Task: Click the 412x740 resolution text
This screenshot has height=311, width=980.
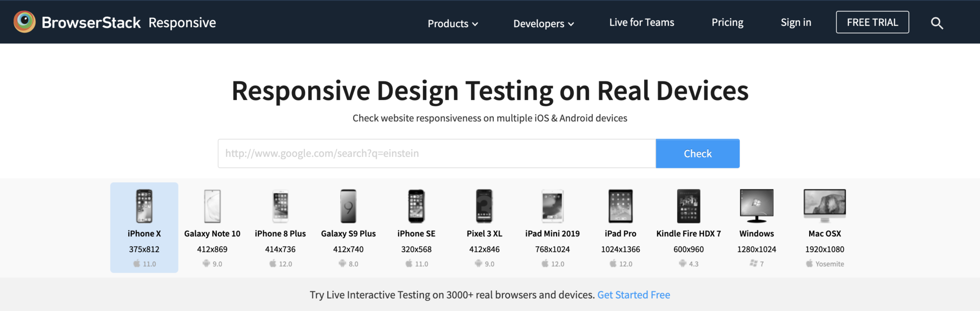Action: tap(348, 249)
